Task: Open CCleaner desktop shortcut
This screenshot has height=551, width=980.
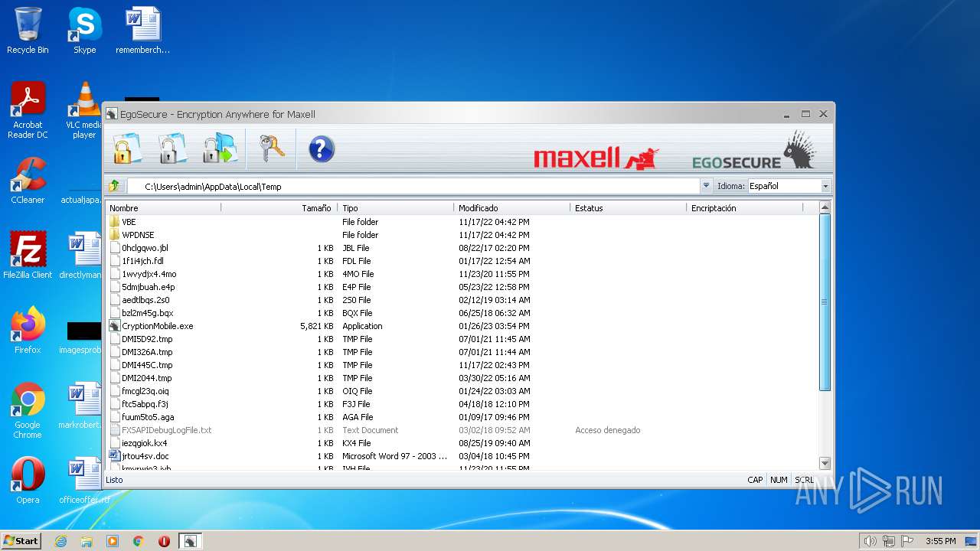Action: tap(28, 181)
